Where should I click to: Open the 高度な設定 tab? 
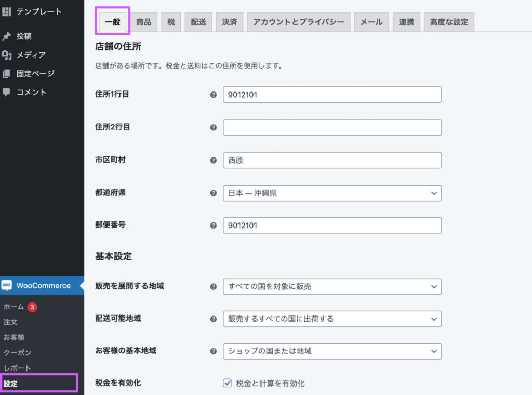(449, 22)
